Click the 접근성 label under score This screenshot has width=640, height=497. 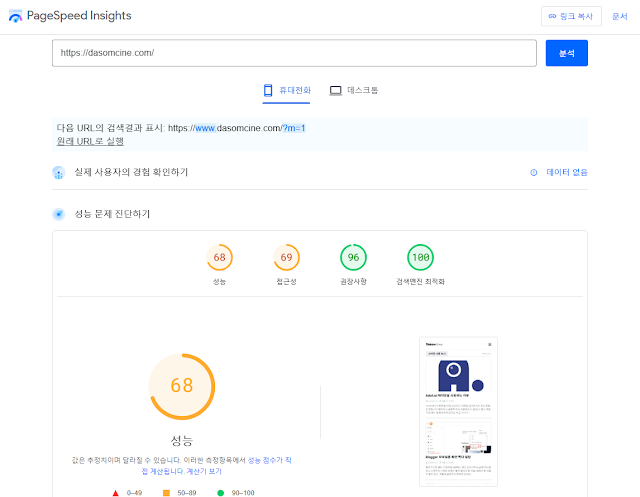point(287,282)
